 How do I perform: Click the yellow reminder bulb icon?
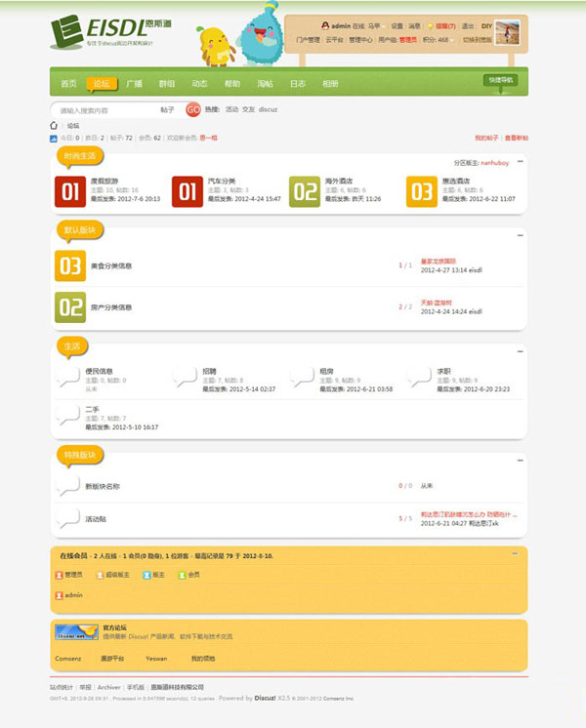[x=431, y=26]
